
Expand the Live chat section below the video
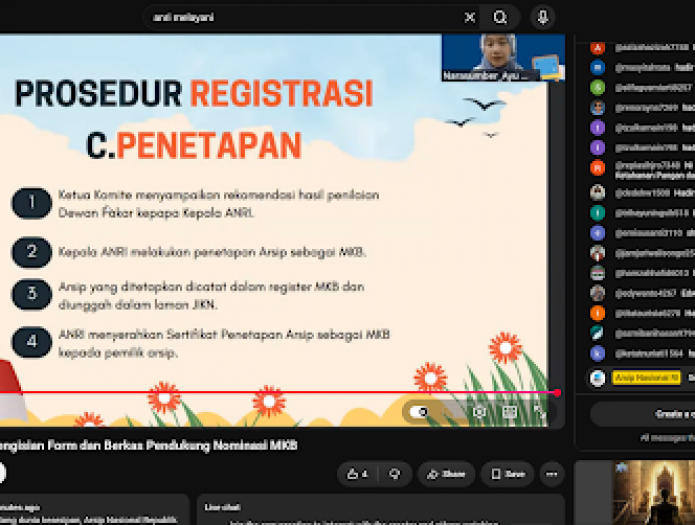(380, 510)
